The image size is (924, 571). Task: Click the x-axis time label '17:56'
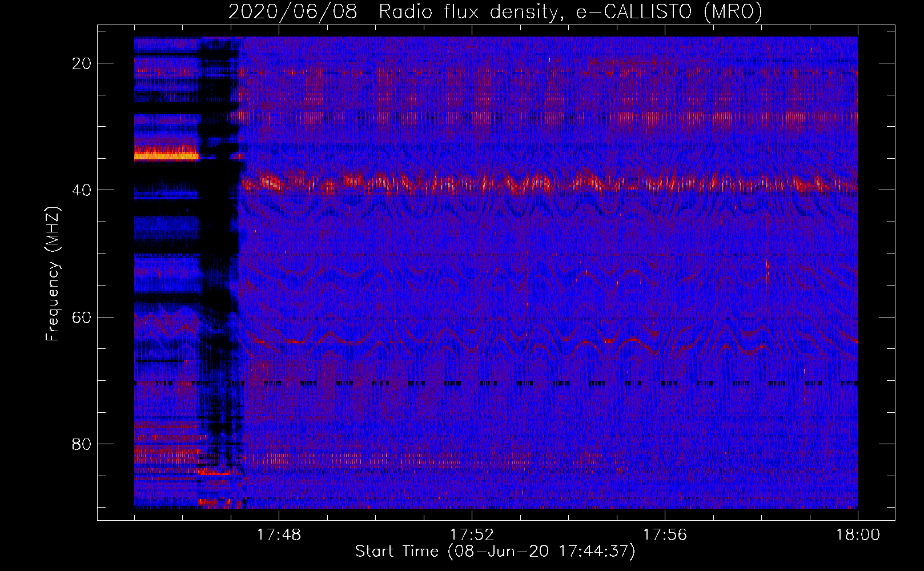pyautogui.click(x=665, y=535)
